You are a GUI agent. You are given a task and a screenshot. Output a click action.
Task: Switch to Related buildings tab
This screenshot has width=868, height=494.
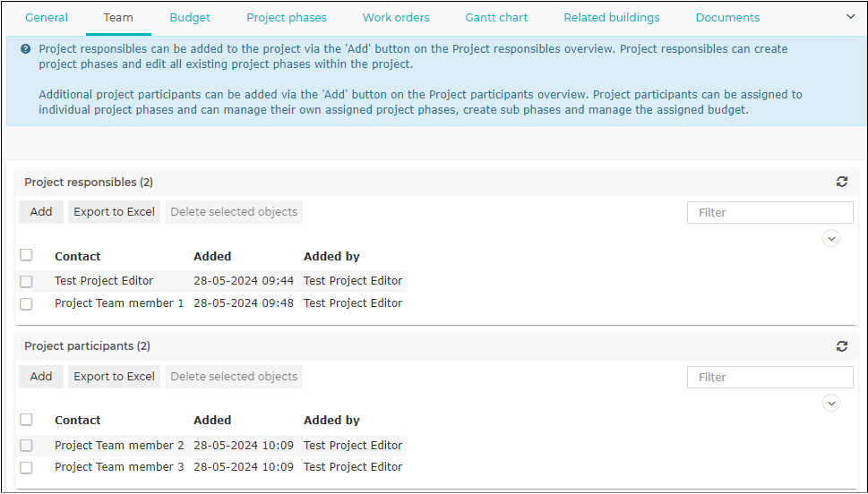coord(612,18)
